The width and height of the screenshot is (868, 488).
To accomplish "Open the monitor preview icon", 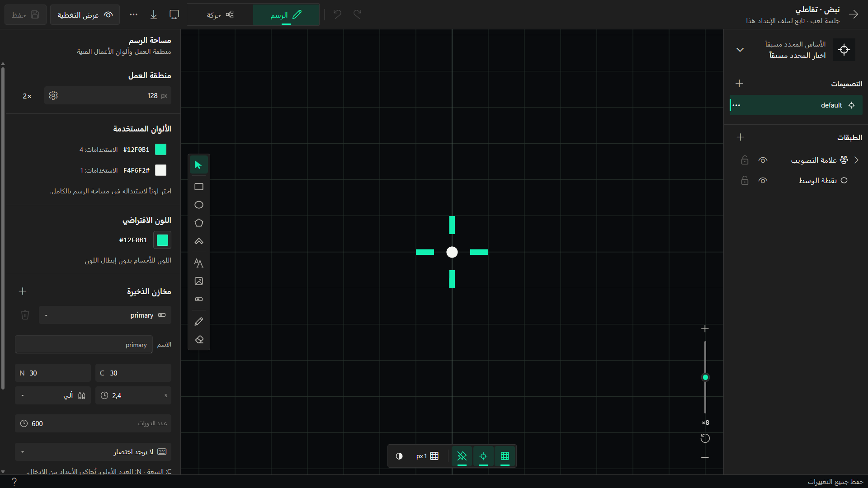I will [x=174, y=14].
